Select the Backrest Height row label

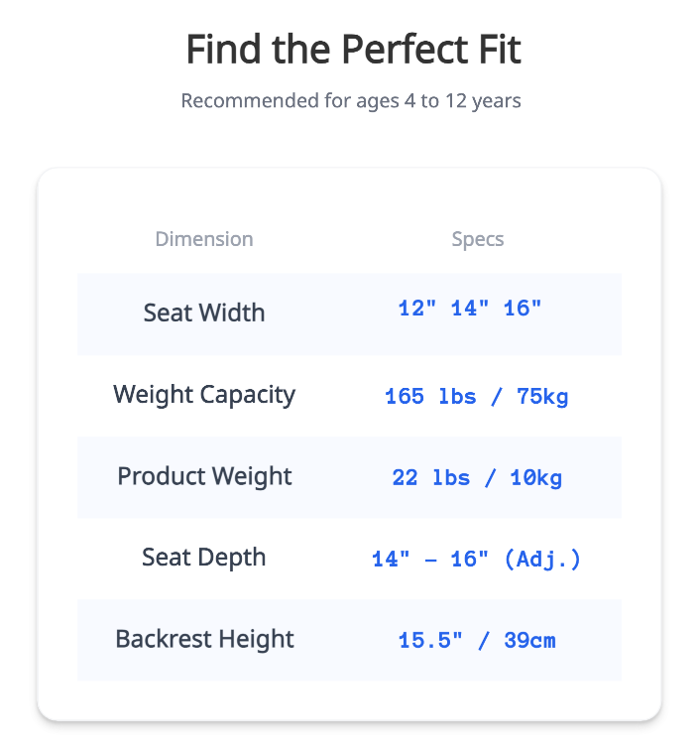[204, 639]
